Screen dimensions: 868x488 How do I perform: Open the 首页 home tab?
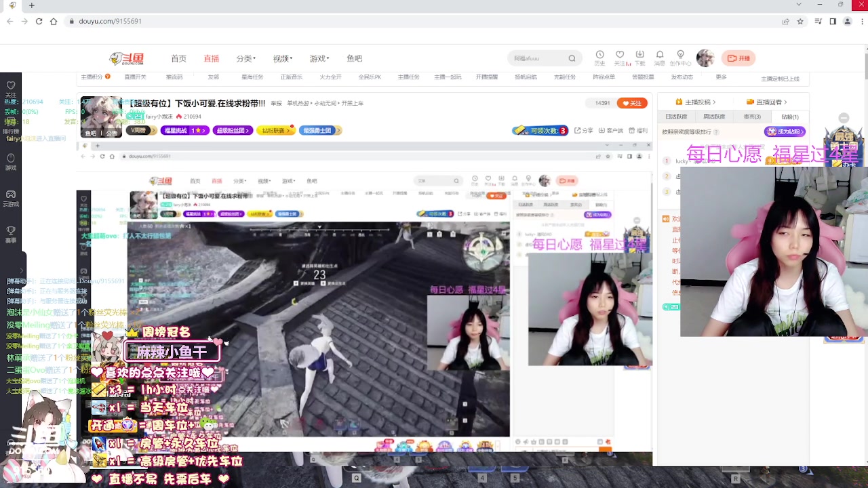178,59
